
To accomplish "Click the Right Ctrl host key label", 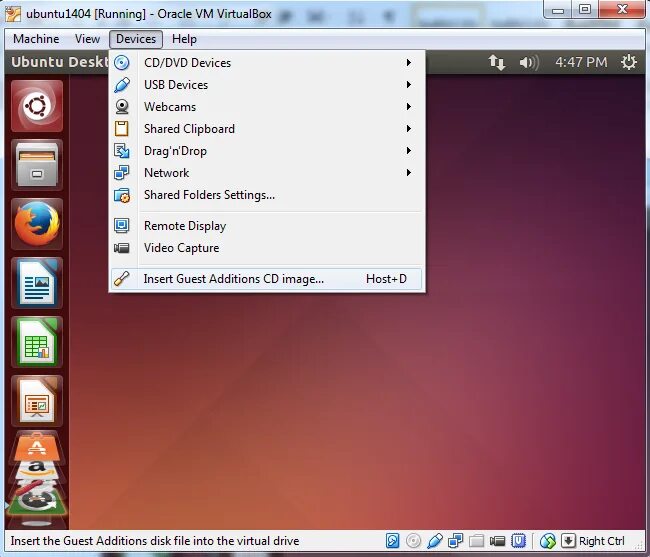I will point(601,541).
